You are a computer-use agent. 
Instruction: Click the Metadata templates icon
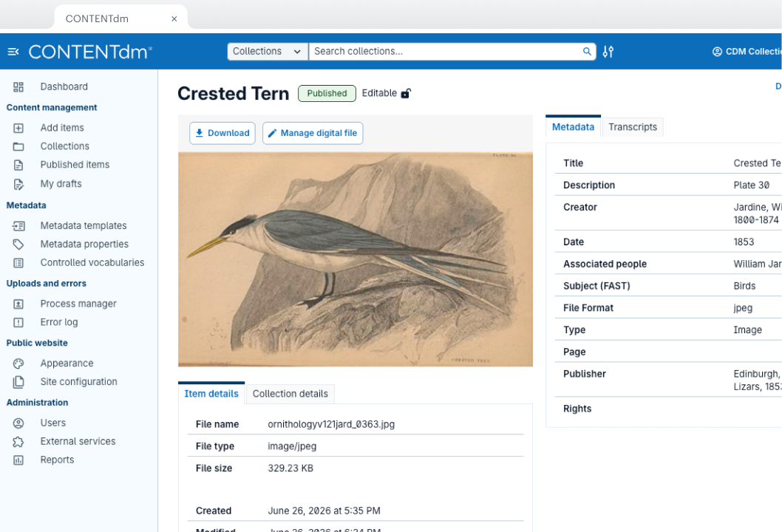[x=18, y=226]
